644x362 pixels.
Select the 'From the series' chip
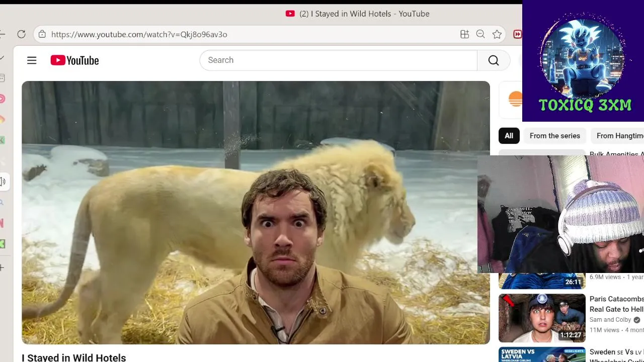555,136
